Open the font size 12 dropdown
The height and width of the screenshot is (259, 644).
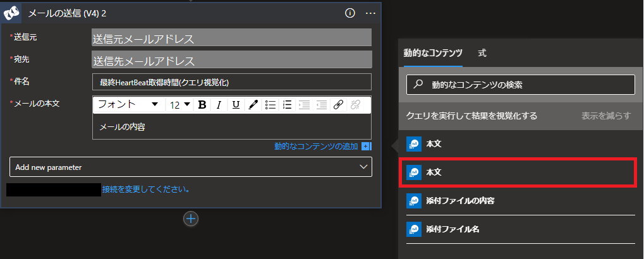[179, 105]
